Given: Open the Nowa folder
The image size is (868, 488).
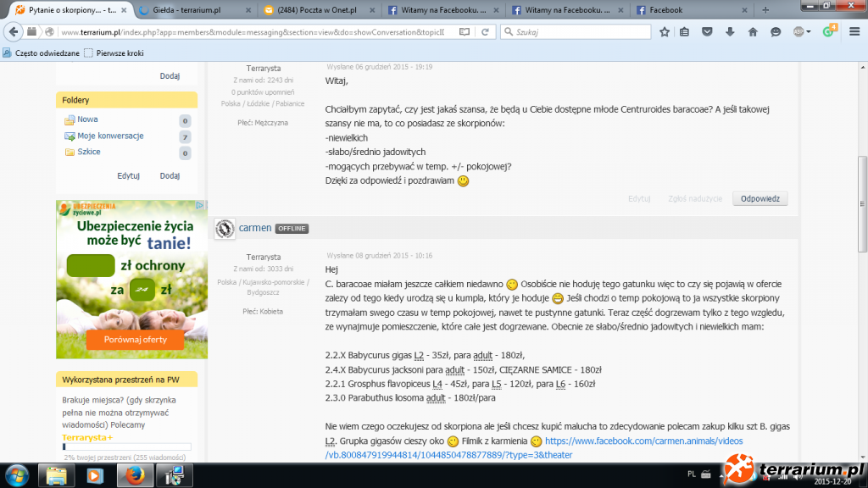Looking at the screenshot, I should point(87,119).
